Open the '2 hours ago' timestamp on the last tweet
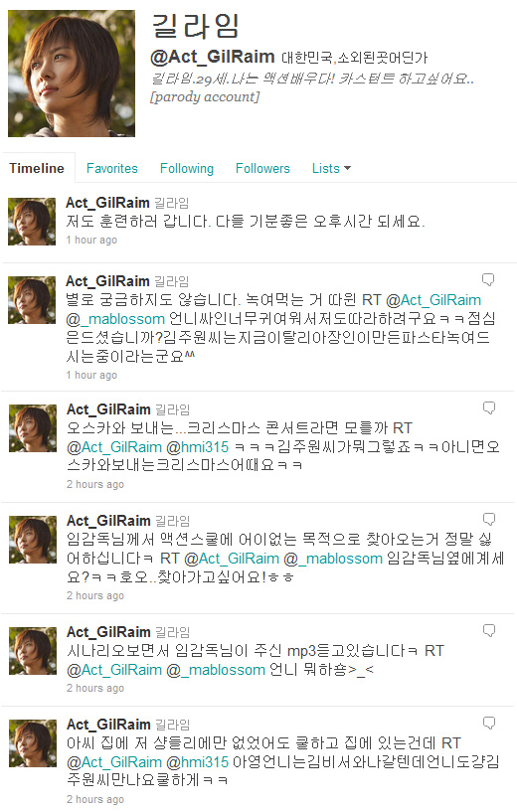 click(x=95, y=799)
